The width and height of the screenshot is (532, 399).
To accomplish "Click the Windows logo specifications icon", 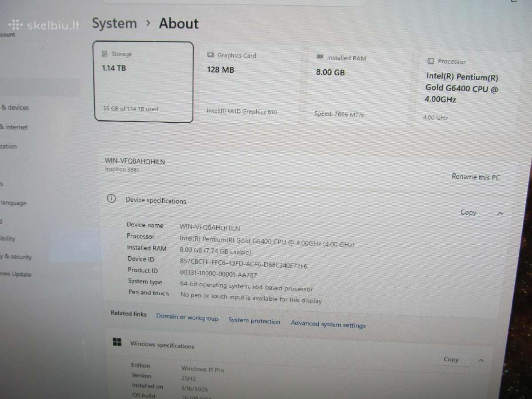I will tap(117, 342).
